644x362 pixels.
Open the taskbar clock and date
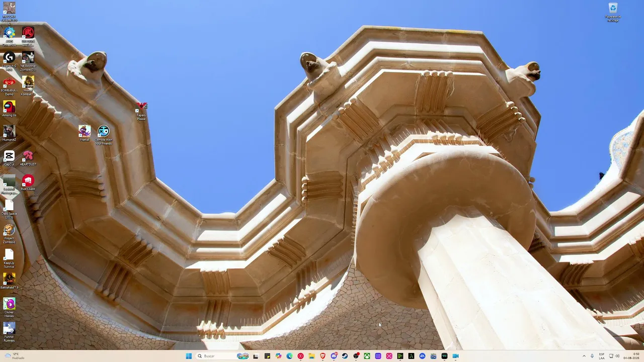coord(631,356)
